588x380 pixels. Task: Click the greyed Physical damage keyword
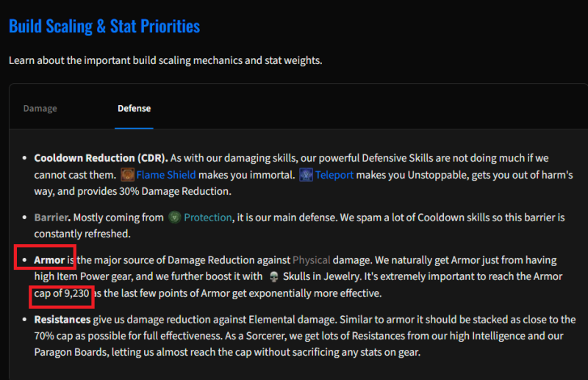[311, 260]
